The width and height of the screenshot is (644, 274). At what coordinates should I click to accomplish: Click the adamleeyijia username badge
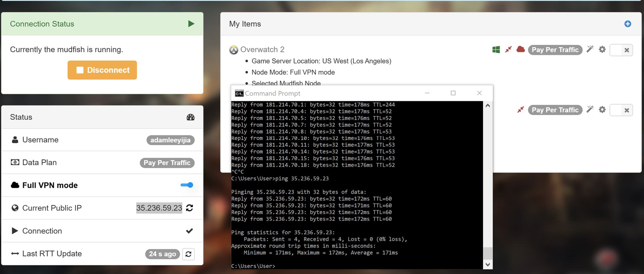170,140
